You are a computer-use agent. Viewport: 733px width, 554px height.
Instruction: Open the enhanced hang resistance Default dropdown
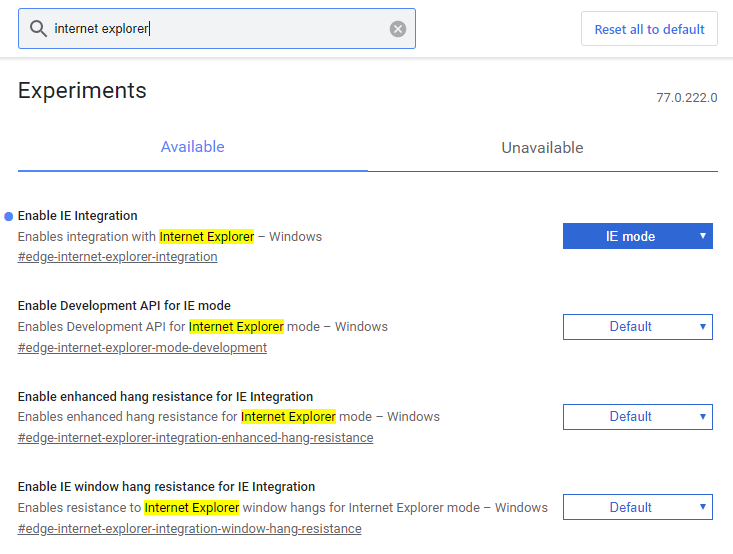(637, 417)
